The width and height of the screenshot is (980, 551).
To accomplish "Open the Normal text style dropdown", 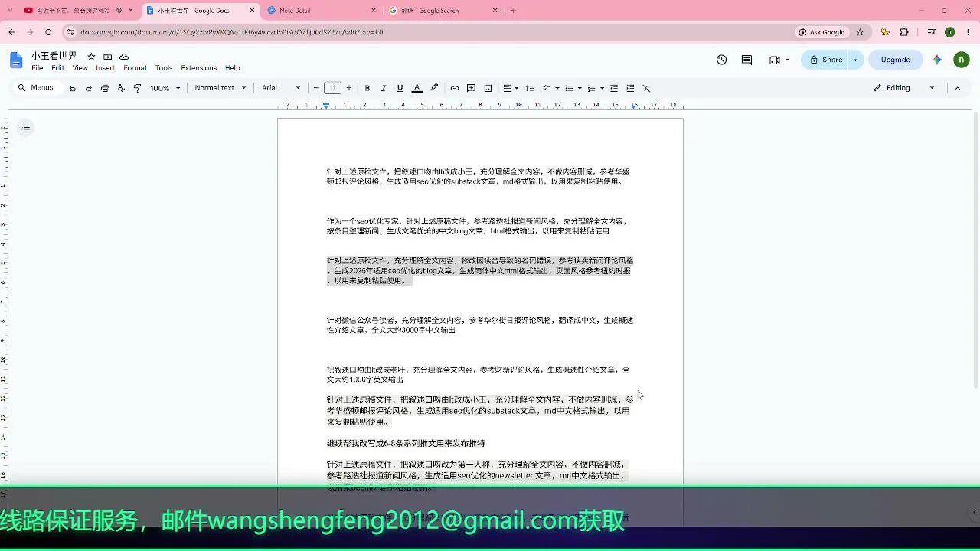I will point(220,88).
